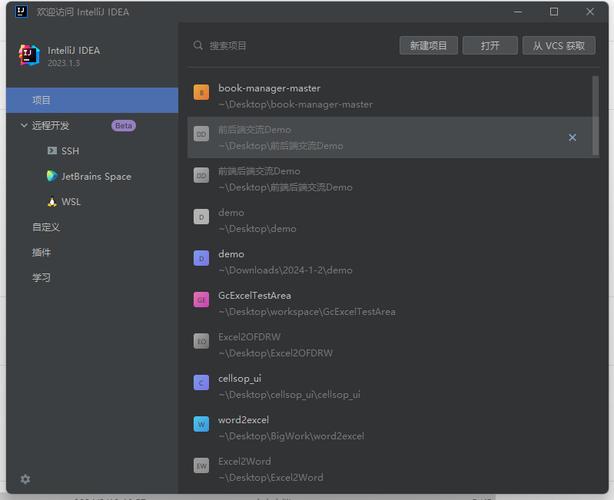Click the orange book-manager-master project icon
Viewport: 614px width, 500px height.
tap(201, 92)
